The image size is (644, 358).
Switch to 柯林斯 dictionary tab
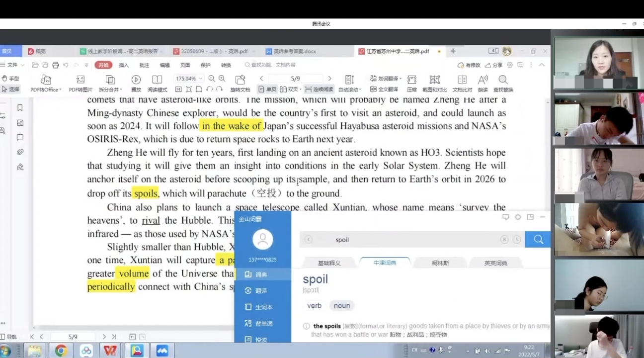click(440, 263)
